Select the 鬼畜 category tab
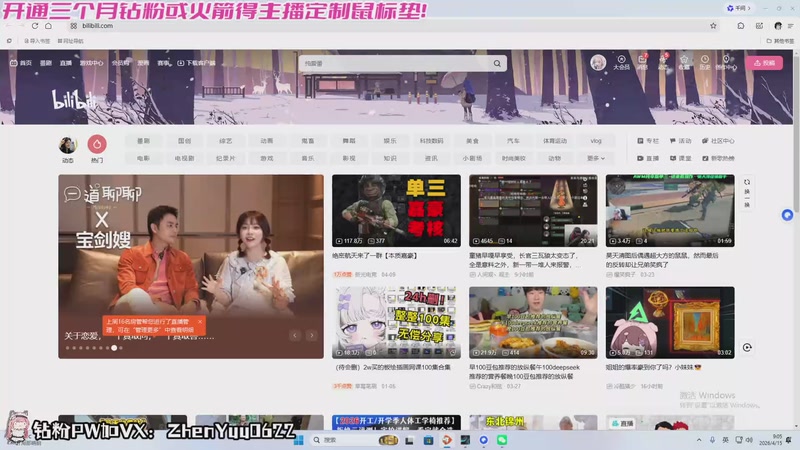This screenshot has width=800, height=450. (308, 141)
